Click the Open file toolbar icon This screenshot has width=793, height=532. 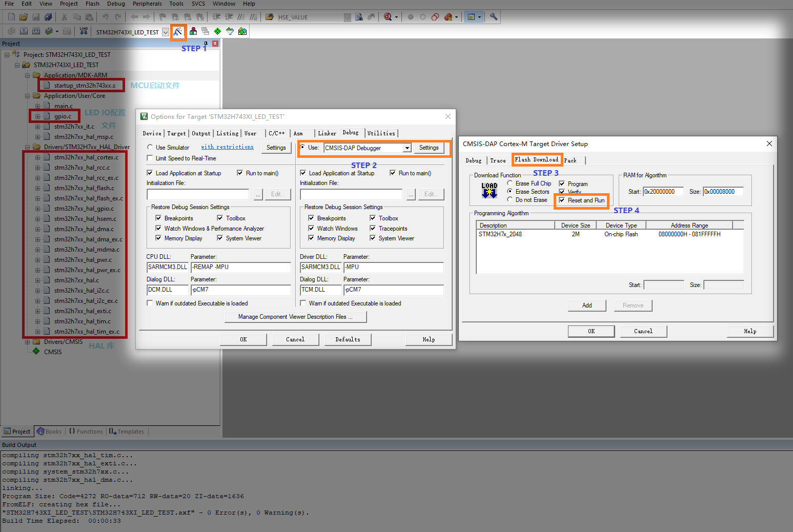(x=24, y=17)
